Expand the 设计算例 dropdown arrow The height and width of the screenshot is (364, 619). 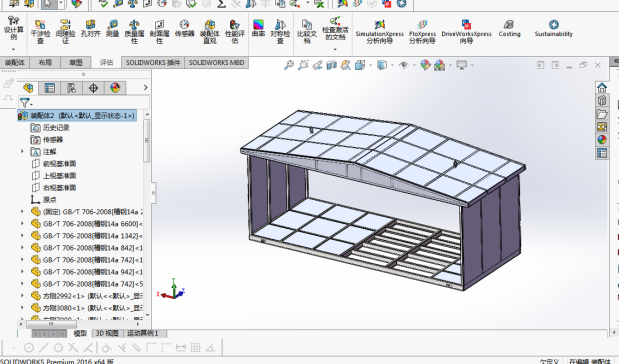pyautogui.click(x=13, y=49)
